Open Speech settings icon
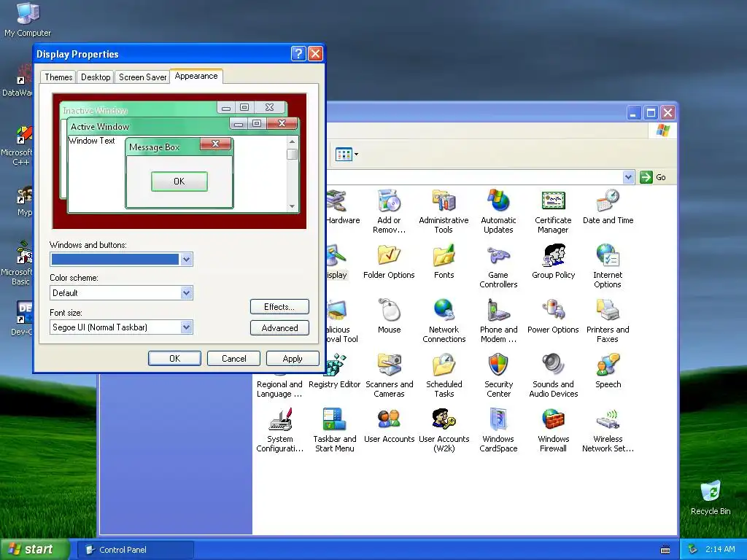747x560 pixels. coord(608,371)
